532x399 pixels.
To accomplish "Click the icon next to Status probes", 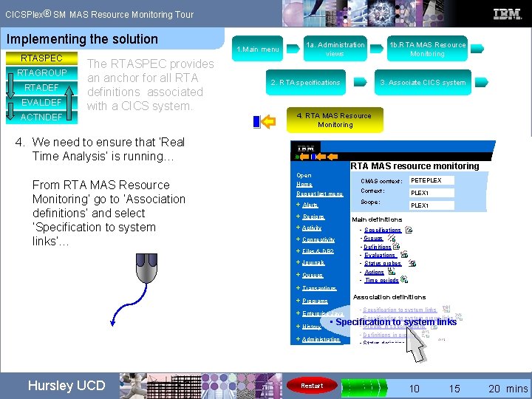I will pos(412,263).
